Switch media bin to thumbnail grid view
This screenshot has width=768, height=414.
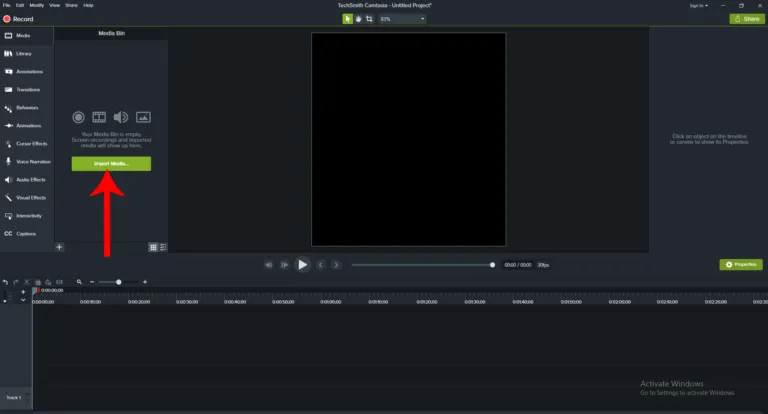(x=153, y=246)
